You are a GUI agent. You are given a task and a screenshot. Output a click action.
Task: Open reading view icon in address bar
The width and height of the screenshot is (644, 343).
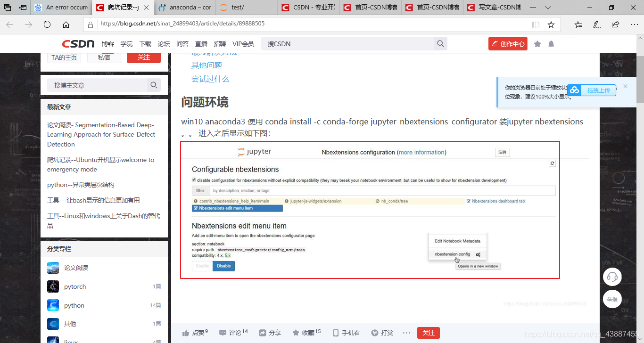coord(536,24)
